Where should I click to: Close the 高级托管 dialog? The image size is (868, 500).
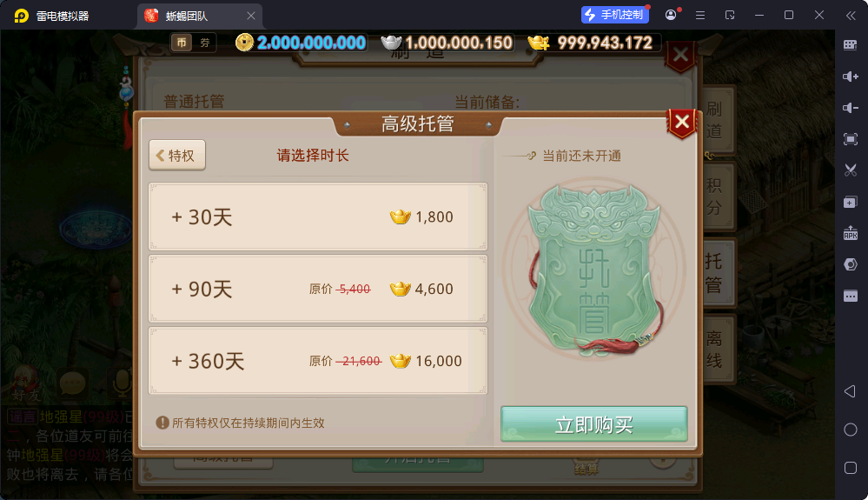pos(682,122)
